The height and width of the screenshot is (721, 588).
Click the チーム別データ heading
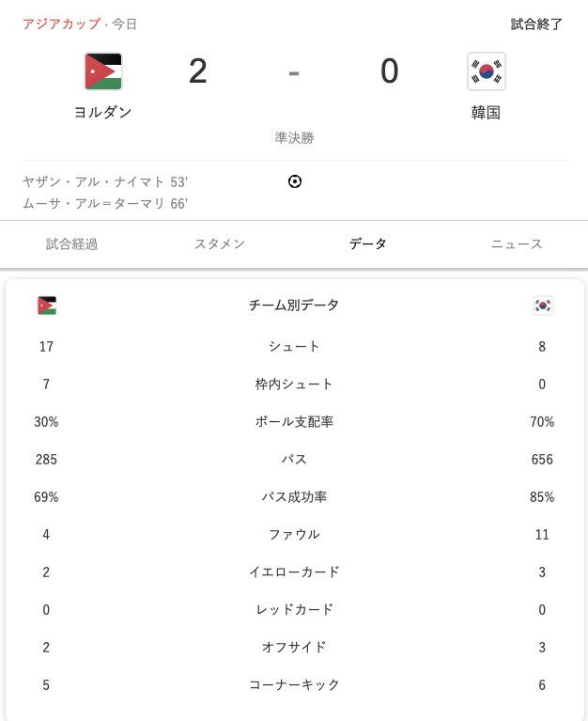pos(294,305)
